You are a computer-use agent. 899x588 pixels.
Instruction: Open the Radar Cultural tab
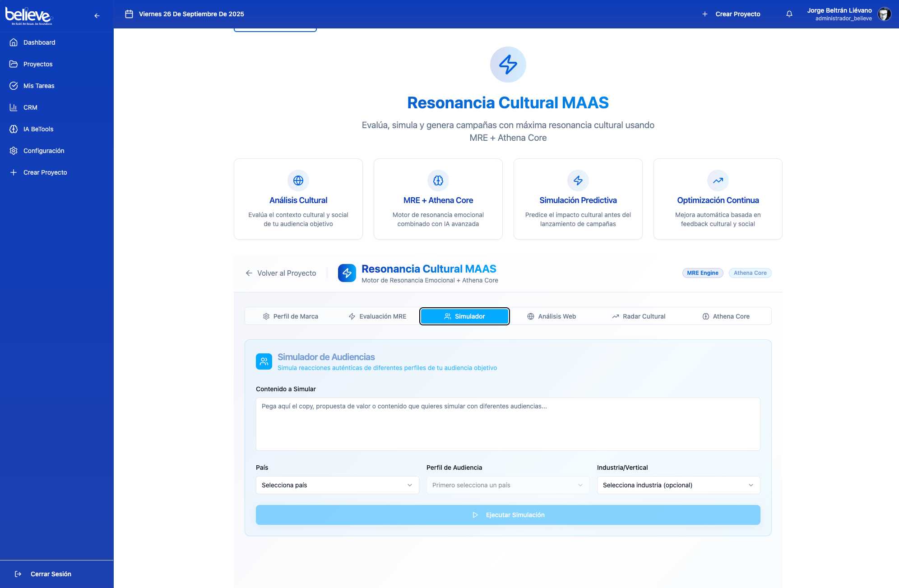point(639,316)
